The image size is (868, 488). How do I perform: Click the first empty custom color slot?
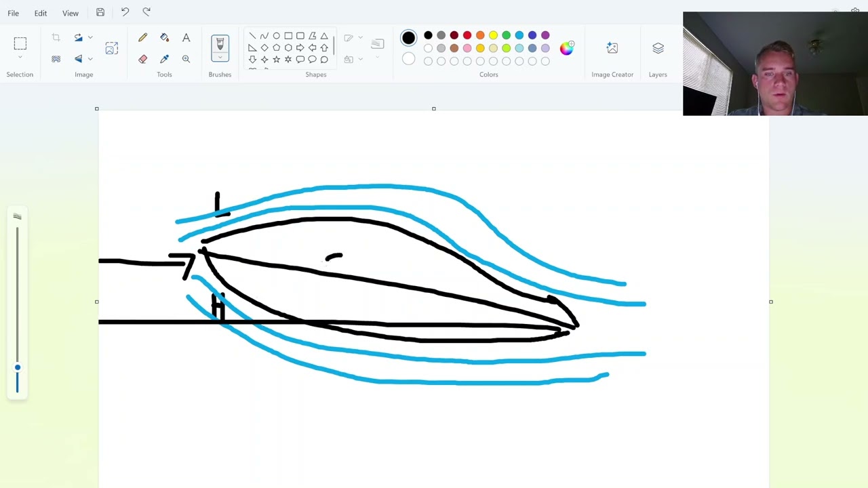428,61
